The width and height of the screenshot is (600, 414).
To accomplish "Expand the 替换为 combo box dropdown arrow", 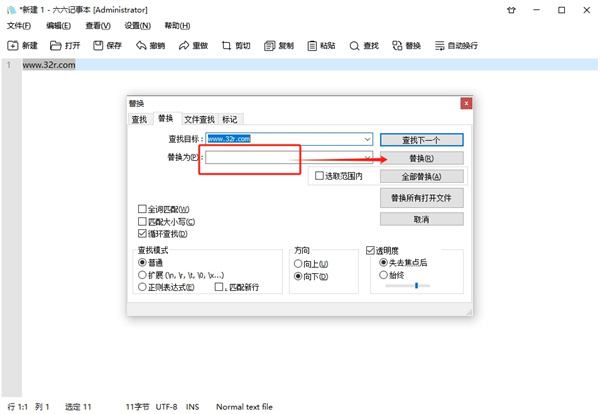I will click(367, 158).
